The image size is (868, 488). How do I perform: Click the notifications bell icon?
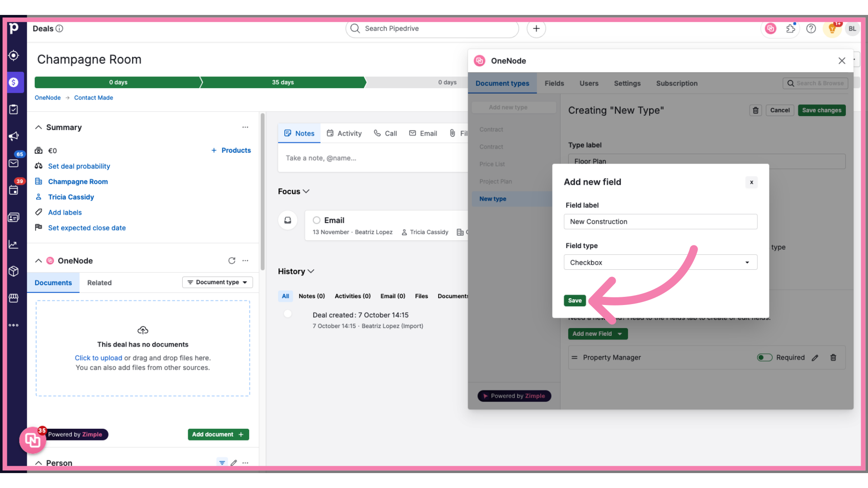(832, 28)
